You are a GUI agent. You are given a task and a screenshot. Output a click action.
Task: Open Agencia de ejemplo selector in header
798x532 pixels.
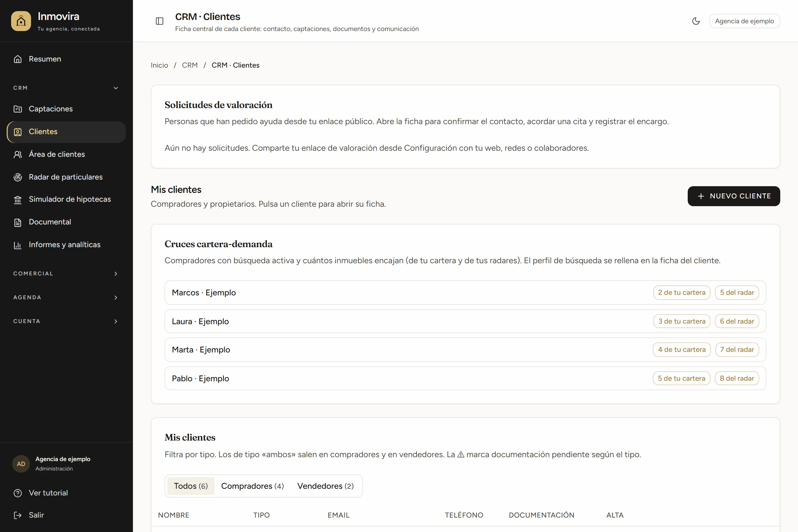click(745, 21)
